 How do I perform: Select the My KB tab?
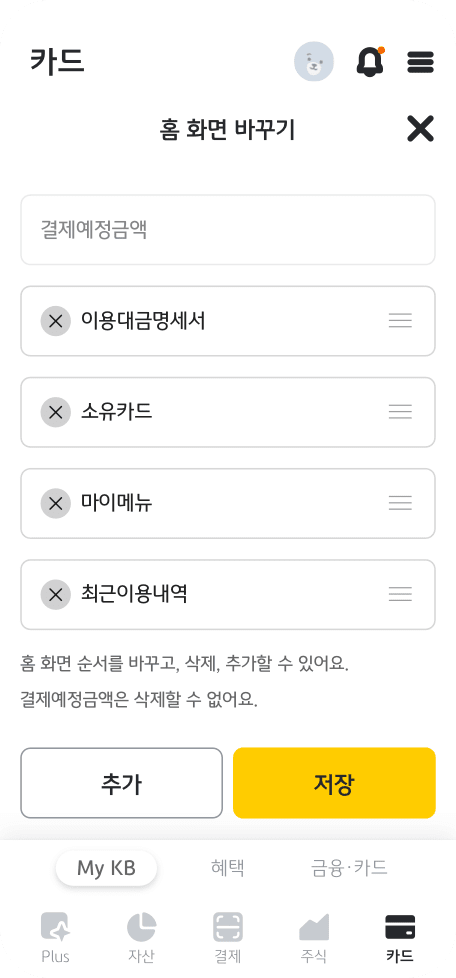pyautogui.click(x=107, y=868)
